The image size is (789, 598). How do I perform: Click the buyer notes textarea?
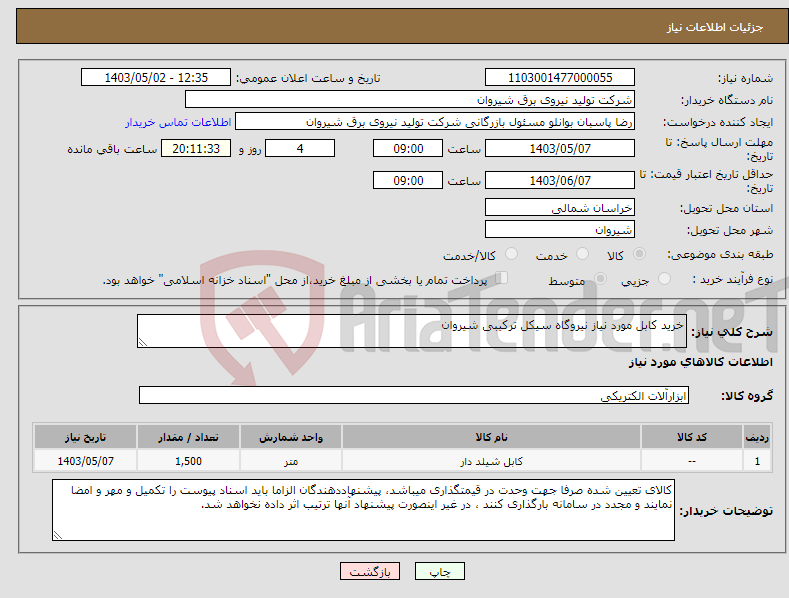tap(363, 510)
